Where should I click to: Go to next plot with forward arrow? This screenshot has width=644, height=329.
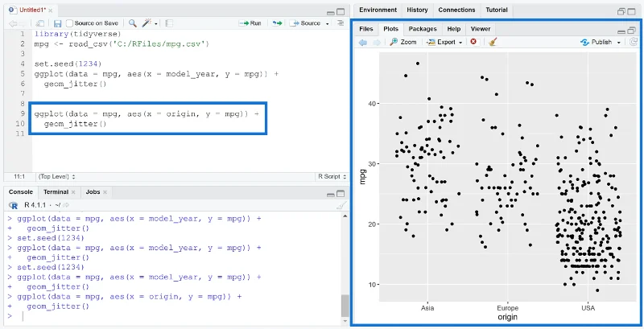(376, 43)
